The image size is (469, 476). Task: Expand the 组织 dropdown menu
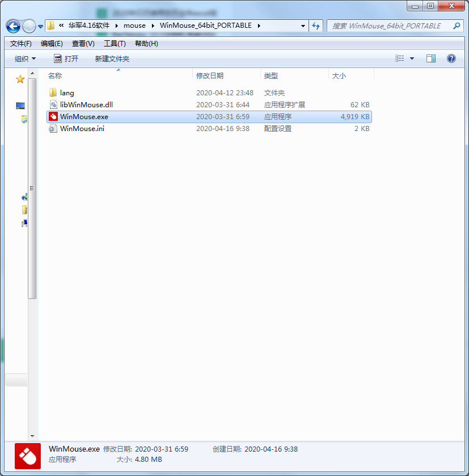point(25,58)
